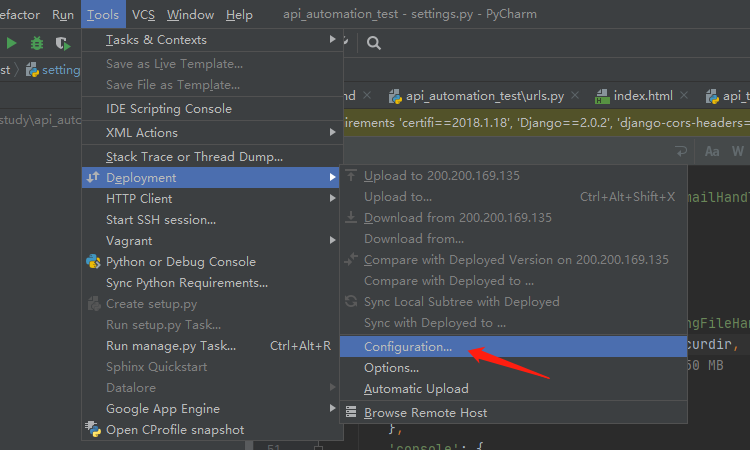Open the VCS menu
This screenshot has width=750, height=450.
pyautogui.click(x=143, y=15)
